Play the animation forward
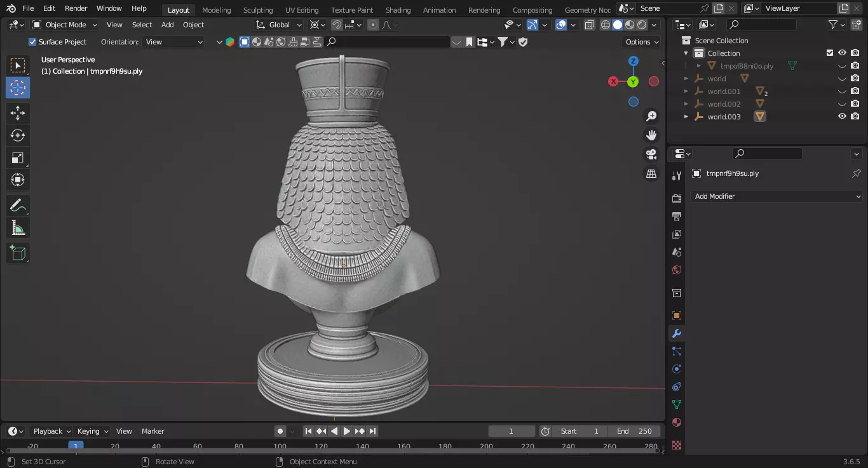 346,431
